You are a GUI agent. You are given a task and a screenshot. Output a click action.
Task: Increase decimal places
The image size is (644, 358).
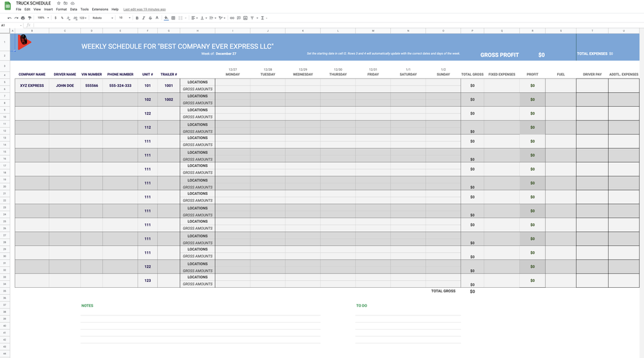[x=75, y=18]
